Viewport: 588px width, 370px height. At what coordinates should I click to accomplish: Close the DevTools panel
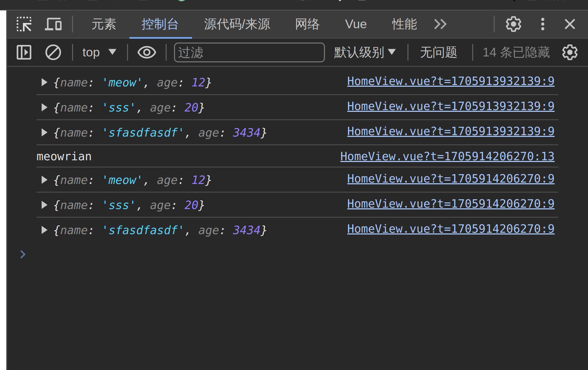[x=570, y=24]
